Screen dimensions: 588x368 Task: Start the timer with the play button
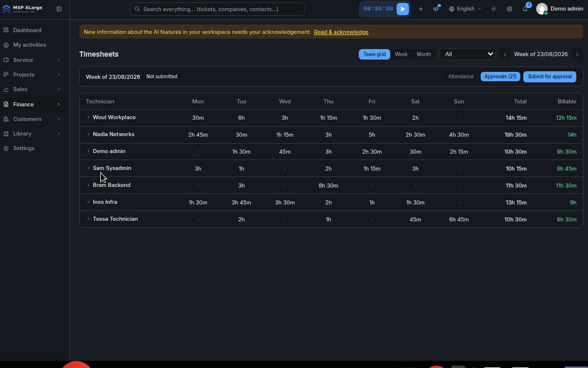[x=402, y=9]
